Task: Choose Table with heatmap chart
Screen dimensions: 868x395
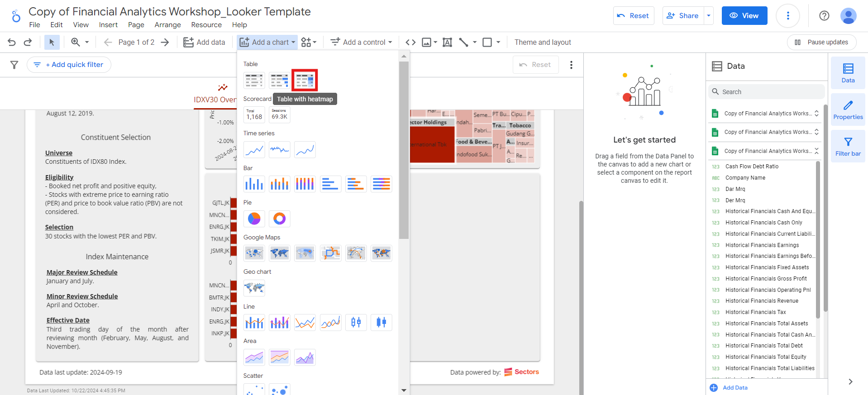Action: click(x=305, y=81)
